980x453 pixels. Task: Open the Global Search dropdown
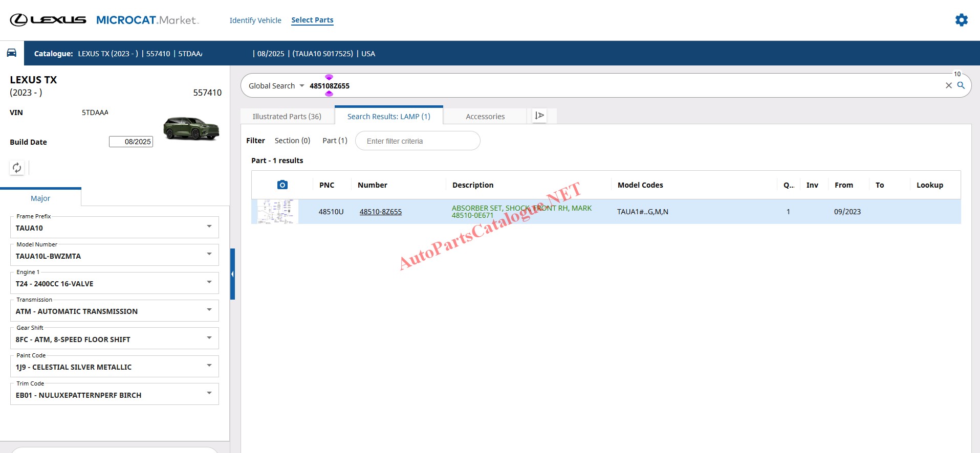pos(276,86)
